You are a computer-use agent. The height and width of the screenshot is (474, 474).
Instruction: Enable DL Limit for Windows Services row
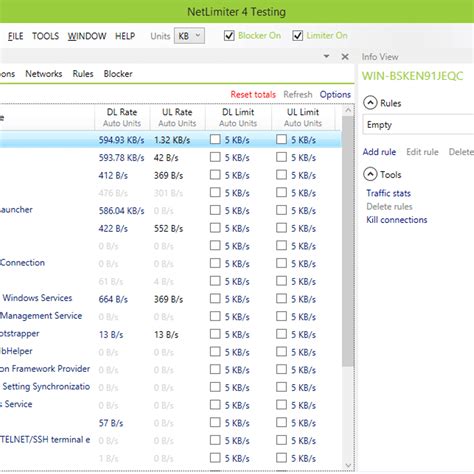(215, 298)
